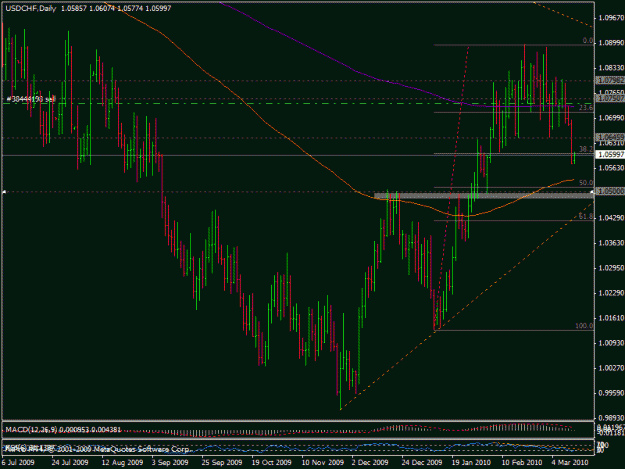The width and height of the screenshot is (625, 469).
Task: Click the USDCHF,Daily chart title text
Action: (x=31, y=8)
